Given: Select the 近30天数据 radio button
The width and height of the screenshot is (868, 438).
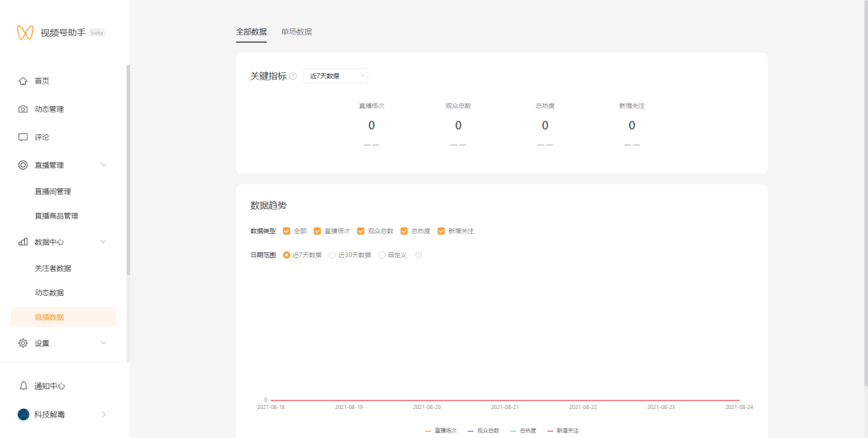Looking at the screenshot, I should pos(332,255).
